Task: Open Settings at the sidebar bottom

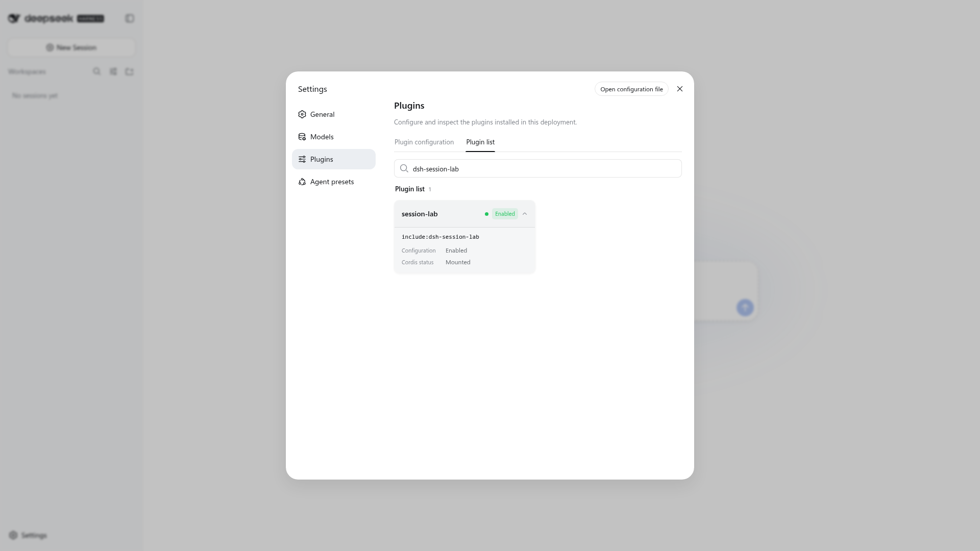Action: pos(28,535)
